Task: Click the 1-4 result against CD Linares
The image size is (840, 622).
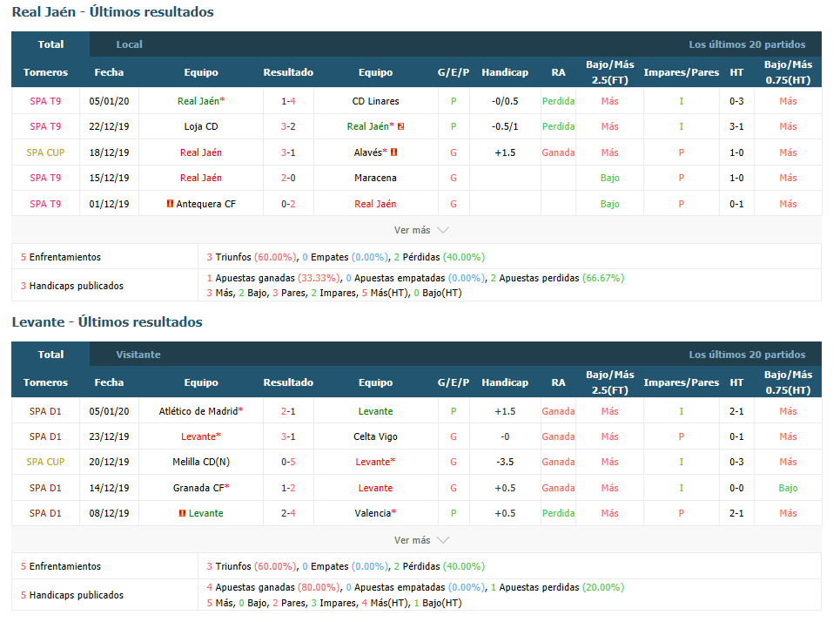Action: [288, 101]
